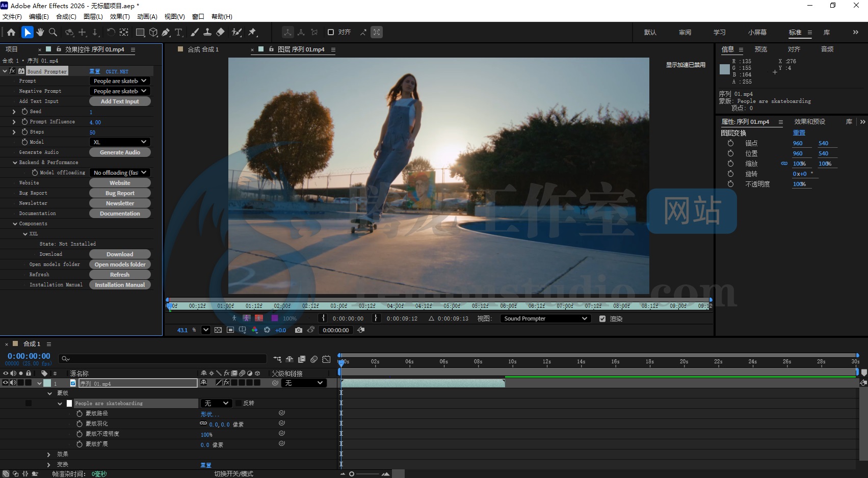Screen dimensions: 868x478
Task: Select the Pen tool
Action: pyautogui.click(x=166, y=32)
